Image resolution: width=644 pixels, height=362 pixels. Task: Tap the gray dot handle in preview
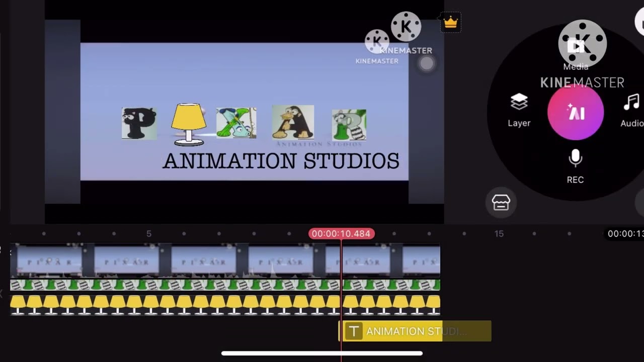427,63
